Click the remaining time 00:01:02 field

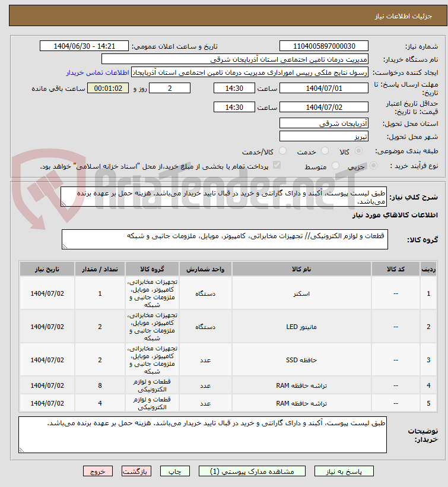(x=108, y=88)
